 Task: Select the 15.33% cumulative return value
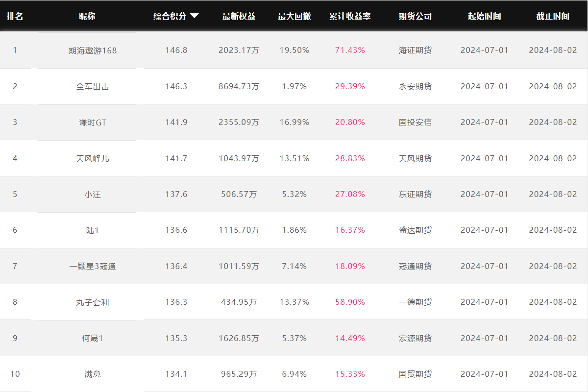point(350,374)
